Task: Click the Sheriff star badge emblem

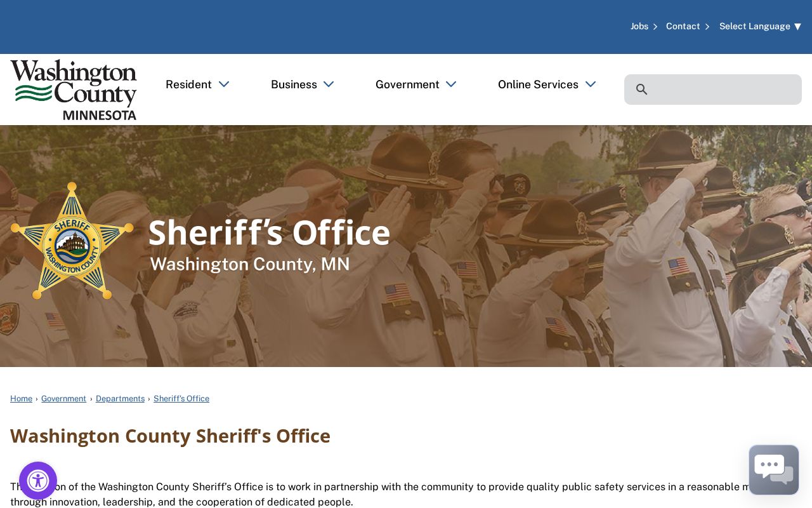Action: 72,241
